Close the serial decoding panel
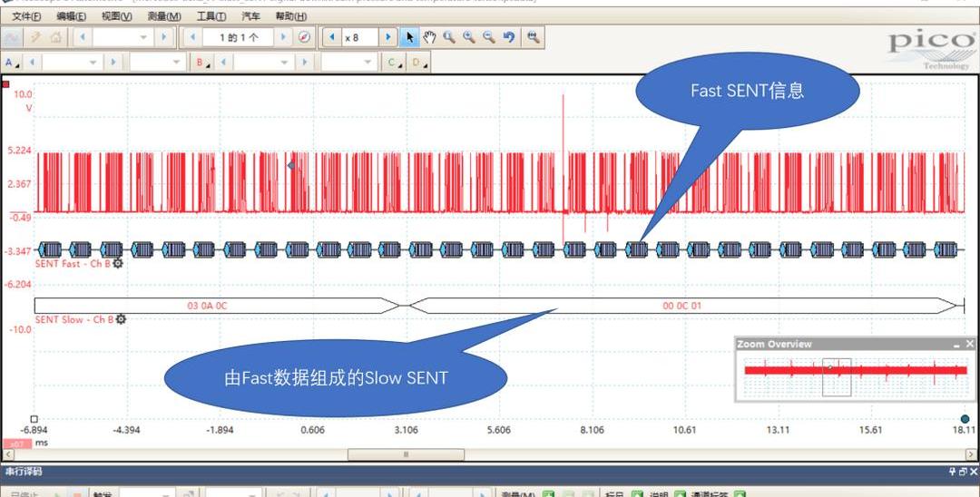 [973, 472]
